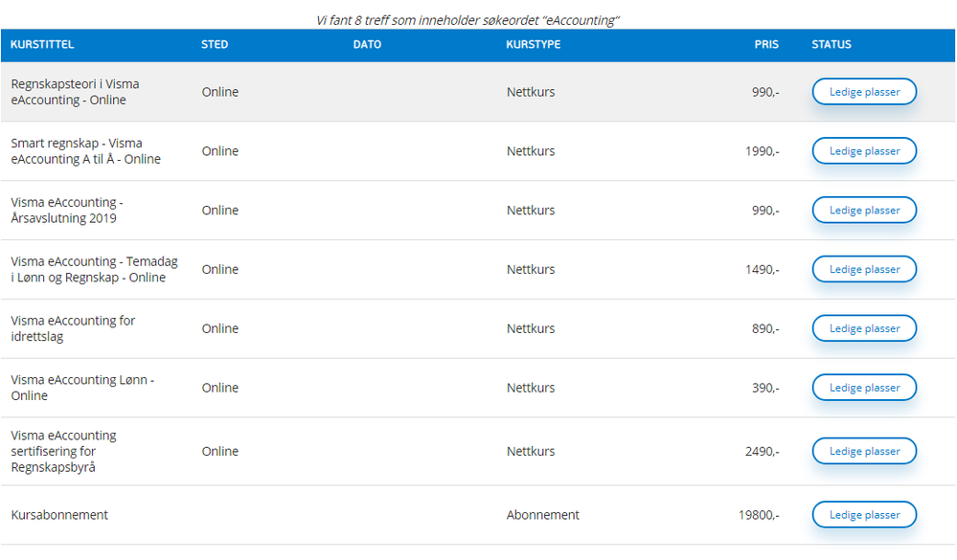Click Ledige plasser for eAccounting for idrettslag
957x560 pixels.
coord(864,328)
